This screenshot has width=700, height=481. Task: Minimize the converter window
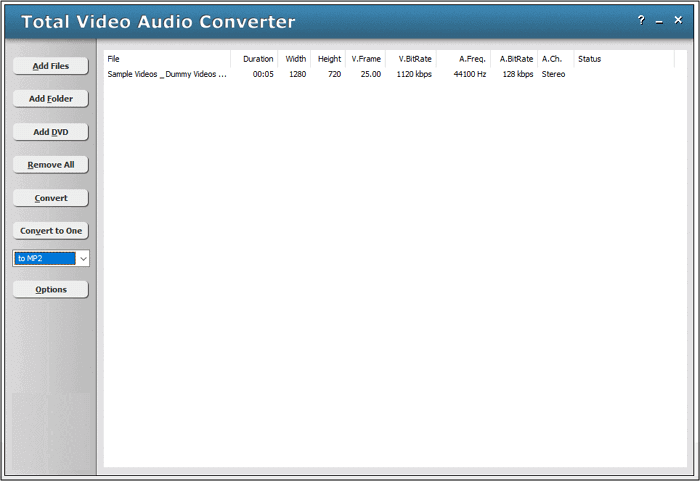point(661,20)
